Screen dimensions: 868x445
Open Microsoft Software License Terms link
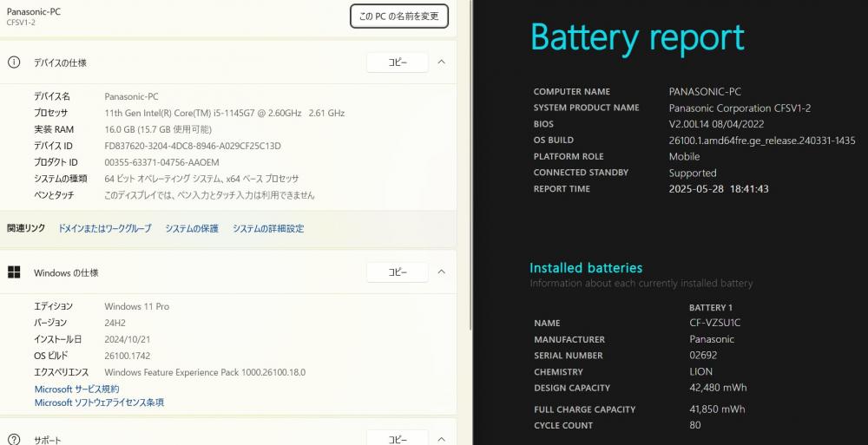[x=99, y=402]
